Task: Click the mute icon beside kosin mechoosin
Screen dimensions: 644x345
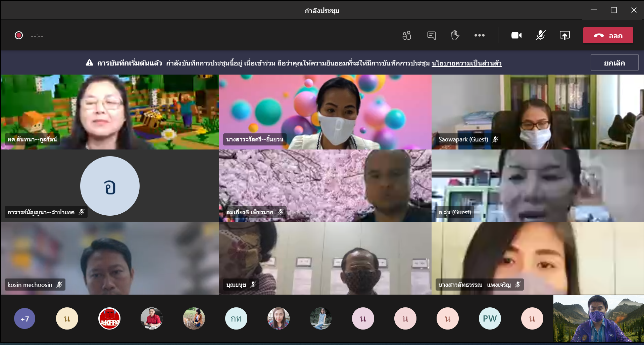Action: [x=59, y=285]
